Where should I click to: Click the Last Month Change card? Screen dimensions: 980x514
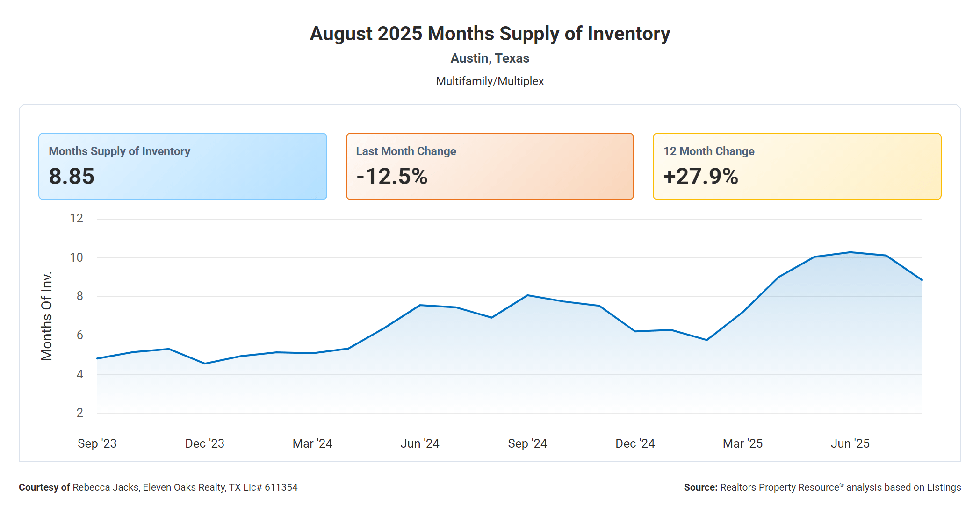(x=490, y=166)
